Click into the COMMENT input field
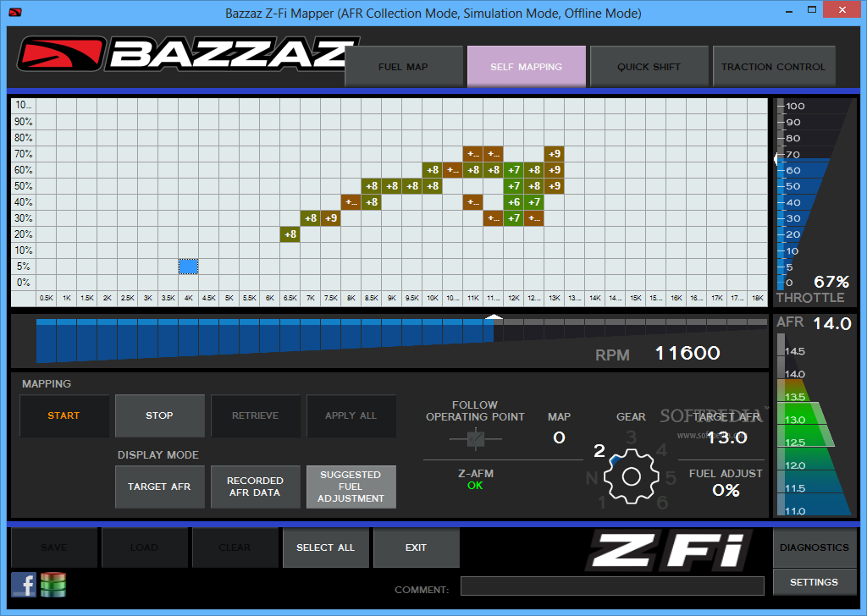Screen dimensions: 867x616 pos(612,586)
